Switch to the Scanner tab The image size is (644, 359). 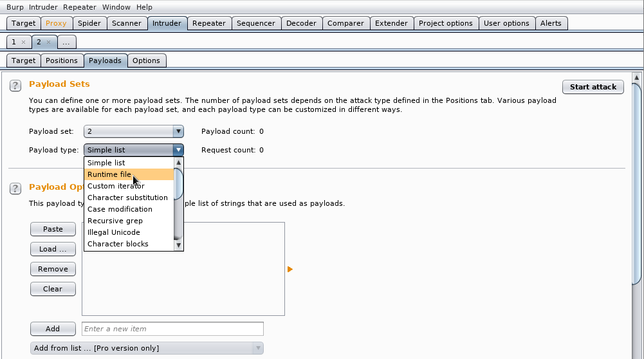point(127,23)
